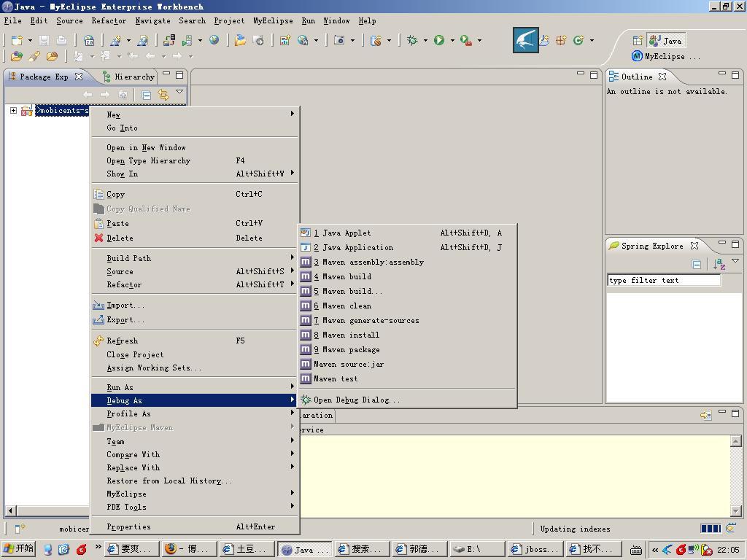This screenshot has height=560, width=747.
Task: Click the Updating indexes progress bar
Action: (x=711, y=529)
